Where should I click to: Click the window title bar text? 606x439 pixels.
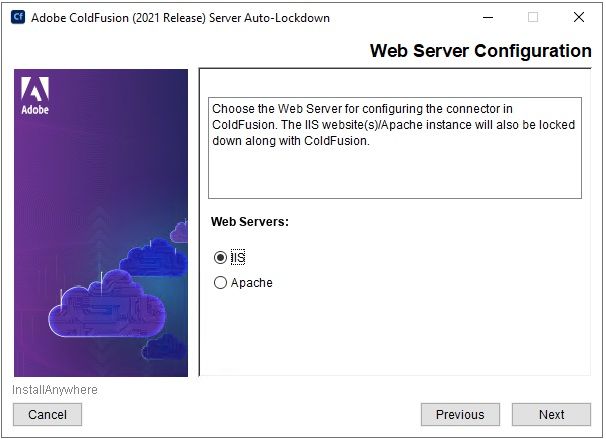(x=180, y=18)
